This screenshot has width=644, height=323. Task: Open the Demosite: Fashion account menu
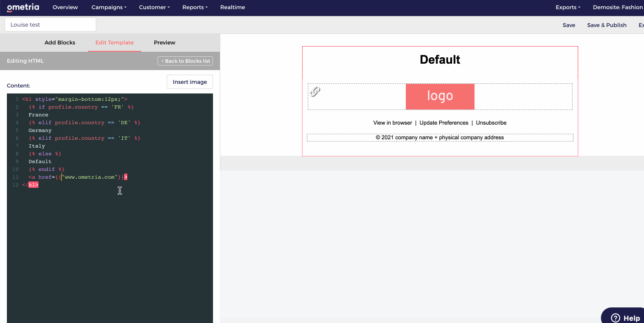(x=618, y=7)
